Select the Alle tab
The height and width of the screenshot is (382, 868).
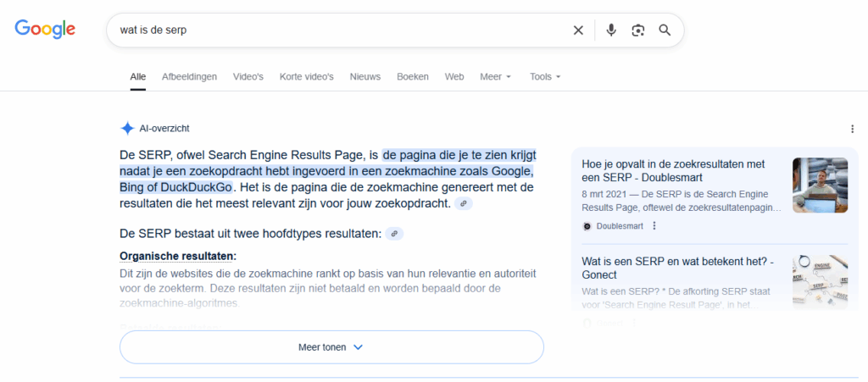click(x=138, y=77)
